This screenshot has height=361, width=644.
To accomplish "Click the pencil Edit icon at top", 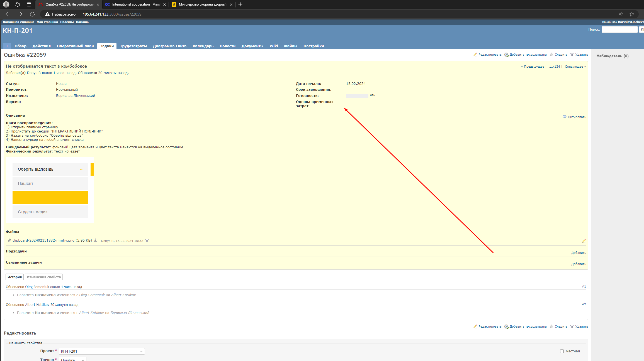I will pos(475,55).
